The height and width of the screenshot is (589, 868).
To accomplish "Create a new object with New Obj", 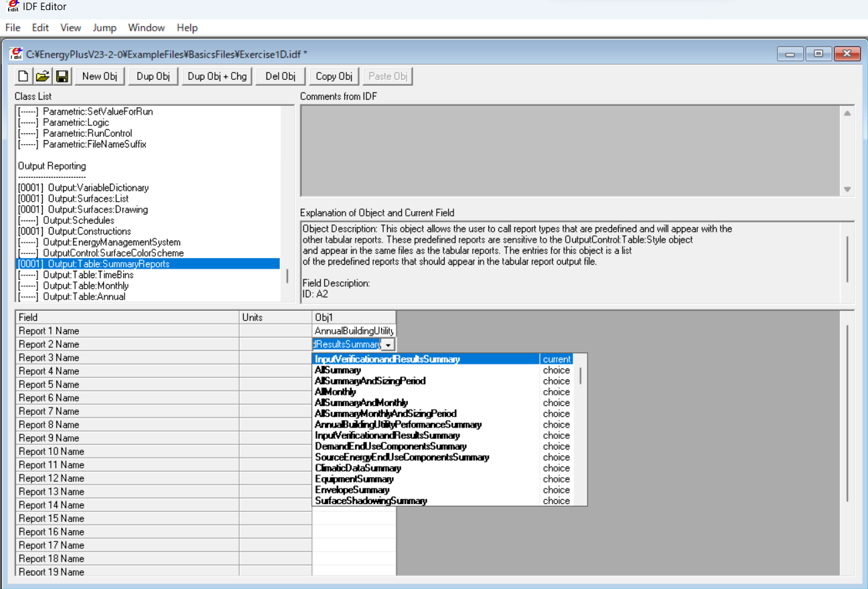I will [99, 76].
